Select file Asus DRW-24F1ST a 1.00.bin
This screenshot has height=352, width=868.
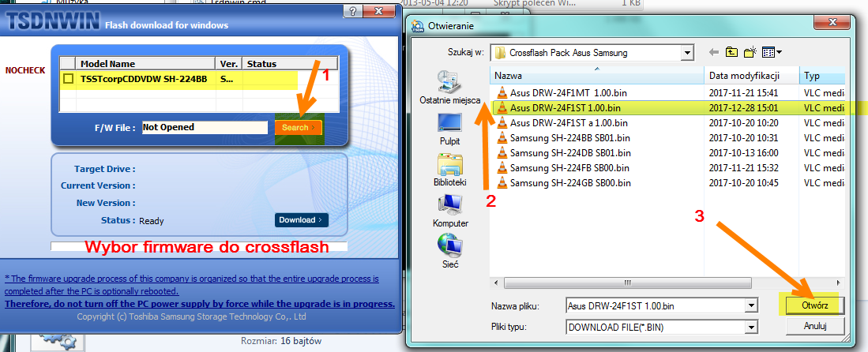(569, 122)
